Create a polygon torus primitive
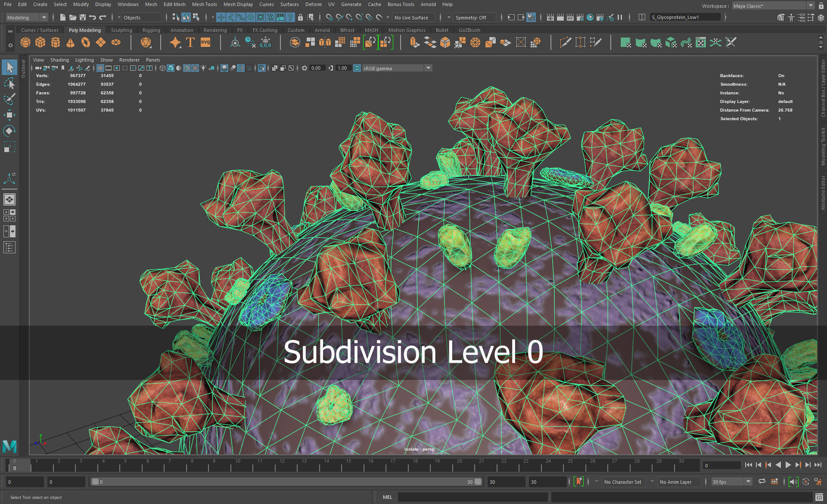 (86, 42)
